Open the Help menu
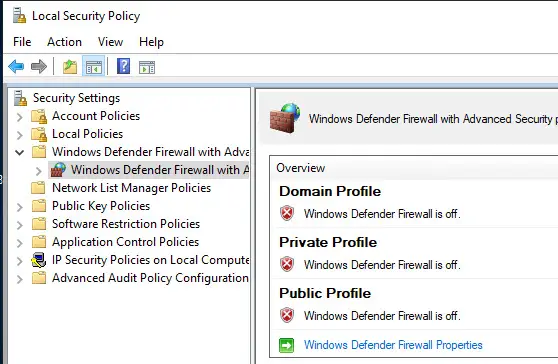558x364 pixels. (x=151, y=42)
